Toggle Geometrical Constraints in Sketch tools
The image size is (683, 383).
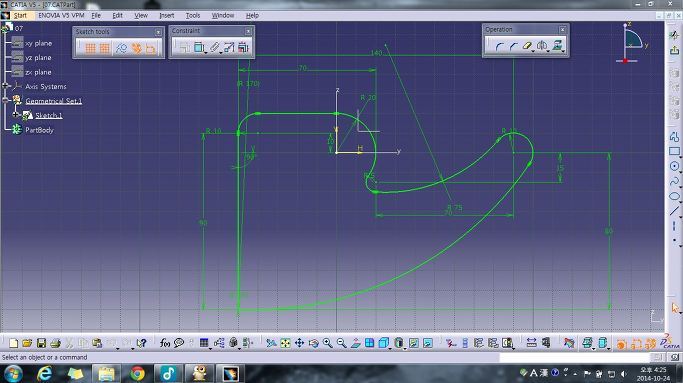[136, 48]
